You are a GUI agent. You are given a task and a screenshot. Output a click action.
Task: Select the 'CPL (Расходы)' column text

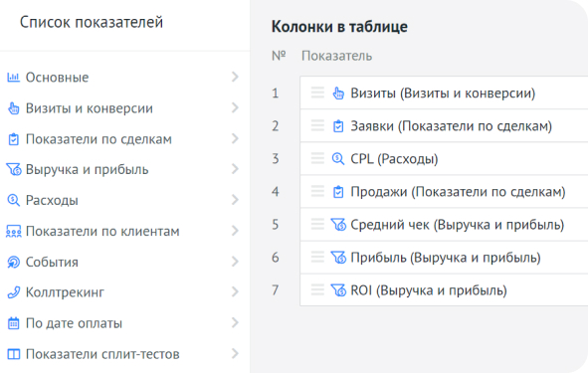(x=394, y=159)
